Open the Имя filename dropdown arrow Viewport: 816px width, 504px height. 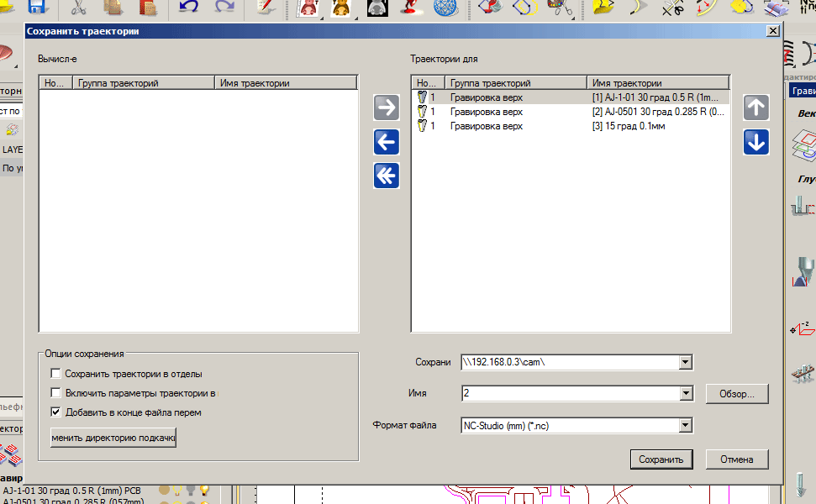[x=686, y=393]
